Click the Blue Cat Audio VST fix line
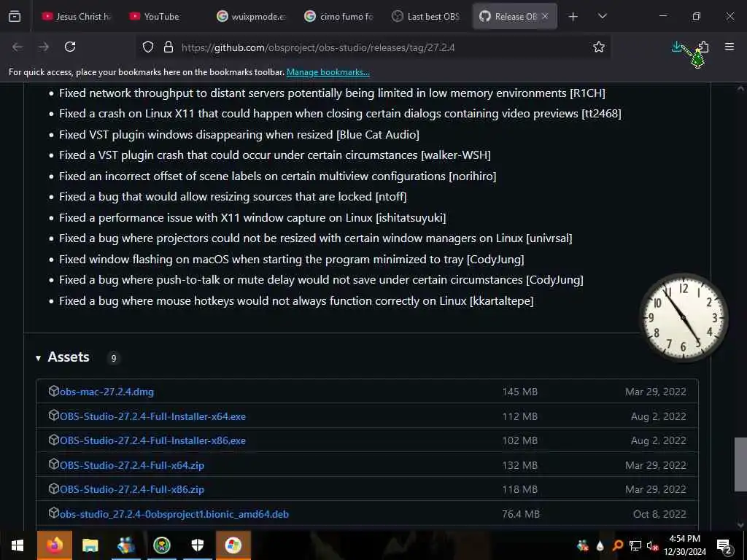 [239, 135]
